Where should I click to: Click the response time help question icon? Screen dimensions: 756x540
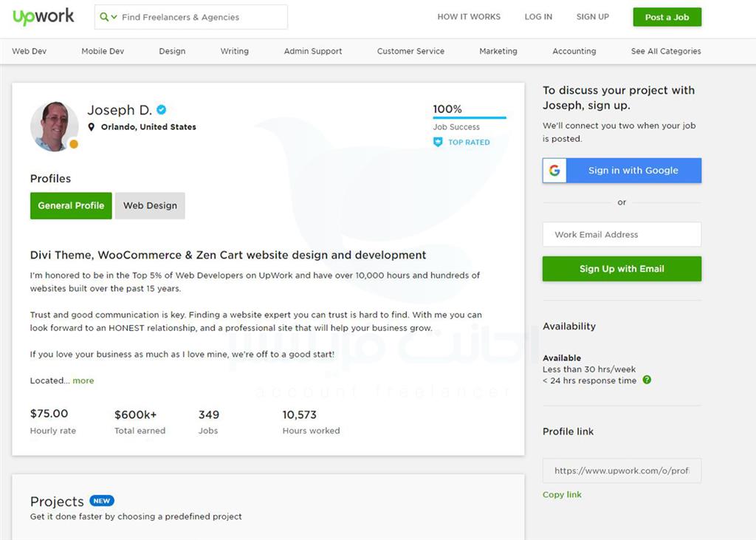coord(647,380)
